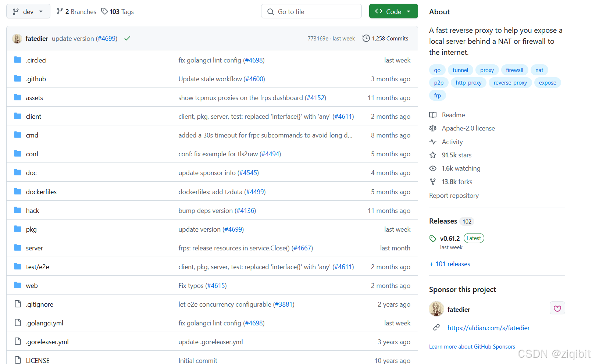Click the folder icon for .github
The width and height of the screenshot is (592, 364).
click(x=18, y=78)
